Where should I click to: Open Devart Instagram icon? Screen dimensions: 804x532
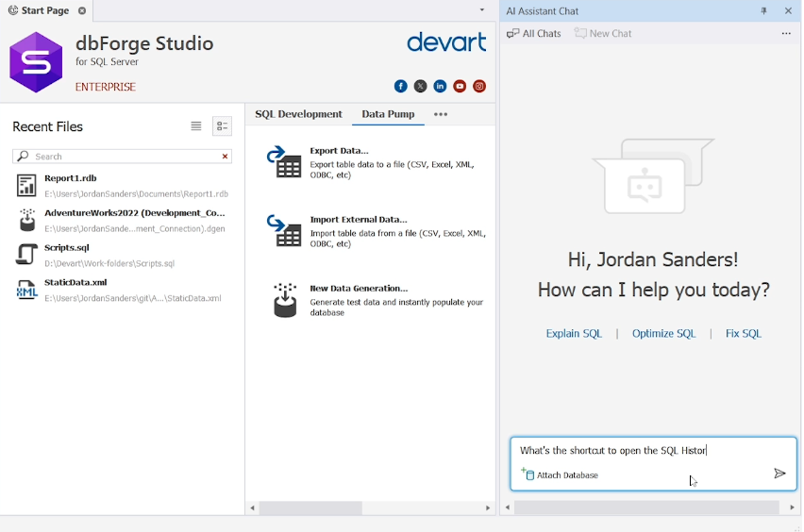click(x=479, y=86)
